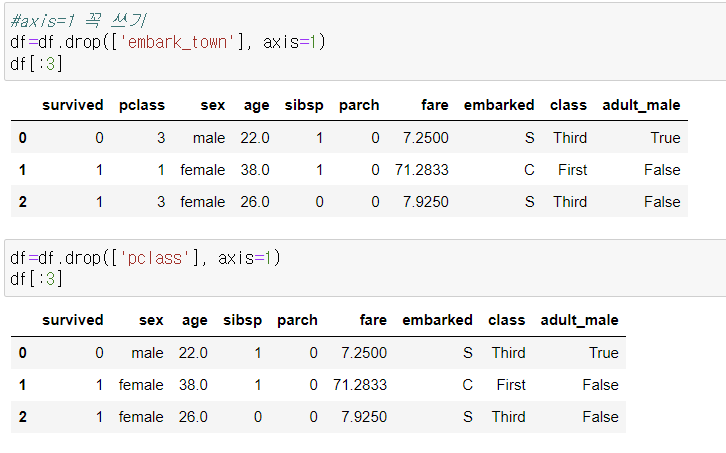Select 'fare' header in second table
The height and width of the screenshot is (453, 726).
pos(373,320)
